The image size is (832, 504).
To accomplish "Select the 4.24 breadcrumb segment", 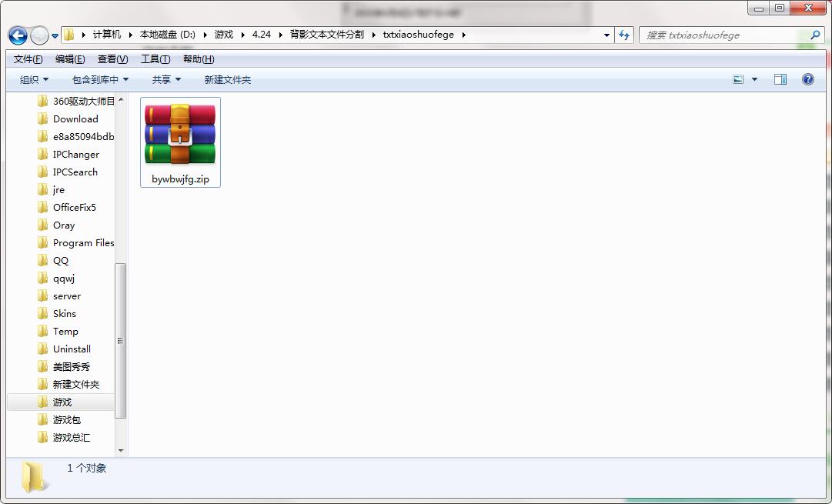I will (262, 35).
